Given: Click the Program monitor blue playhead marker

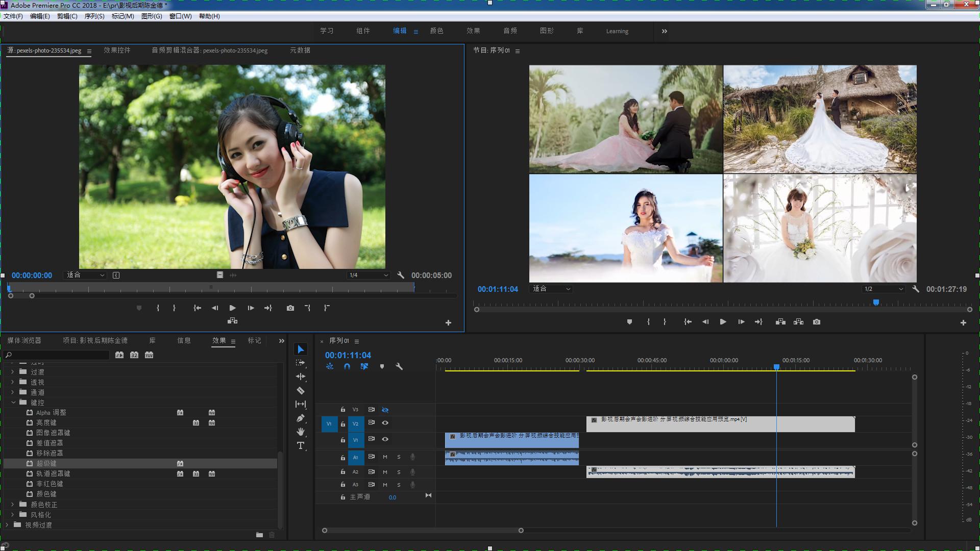Looking at the screenshot, I should pyautogui.click(x=876, y=303).
